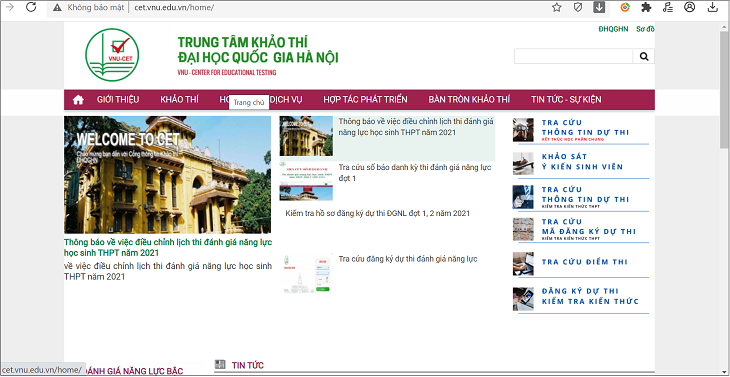Bookmark page with star icon

point(557,7)
